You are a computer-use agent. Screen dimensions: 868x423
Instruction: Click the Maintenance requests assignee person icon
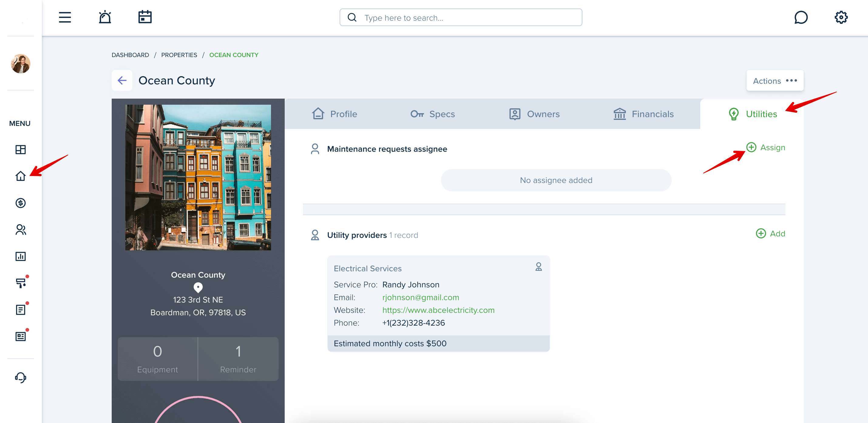pos(315,149)
